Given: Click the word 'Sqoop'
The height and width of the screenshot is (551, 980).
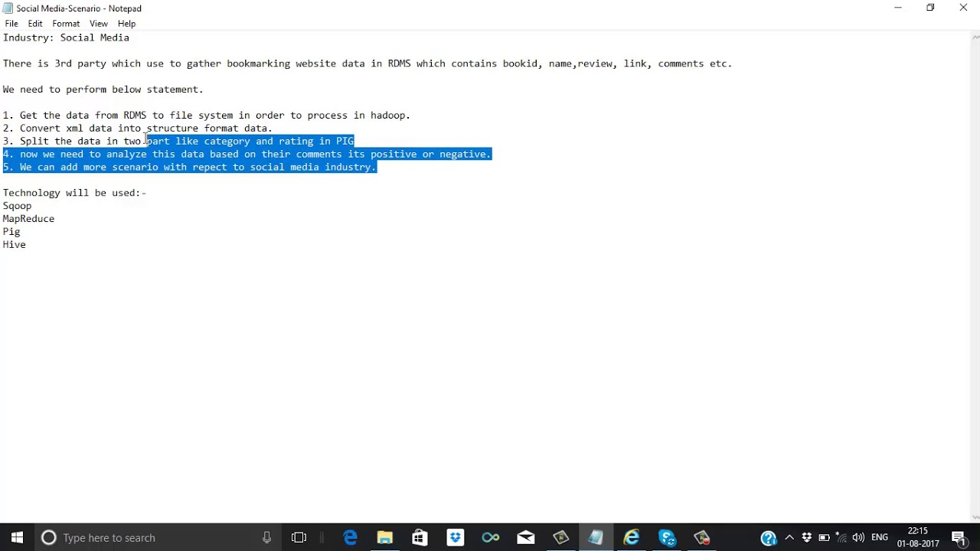Looking at the screenshot, I should tap(17, 206).
